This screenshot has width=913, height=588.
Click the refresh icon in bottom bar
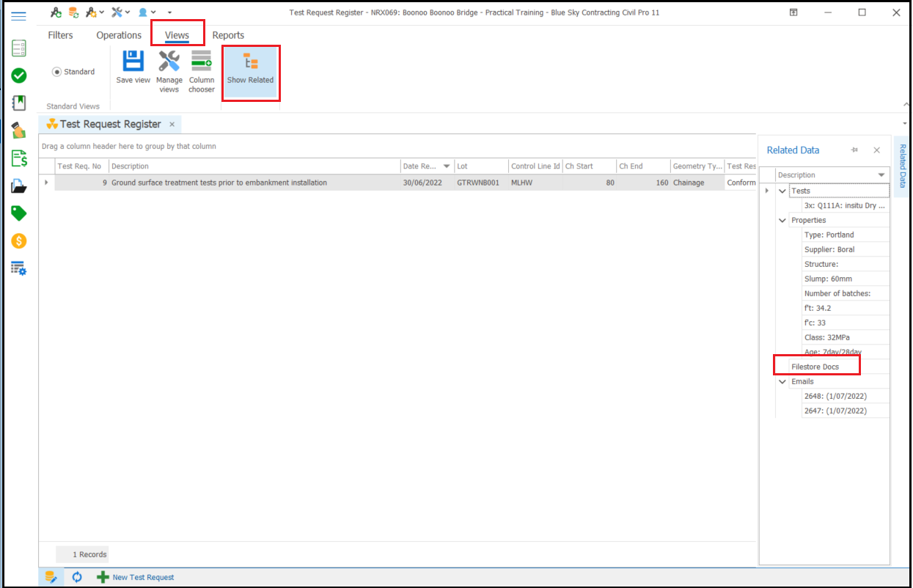pos(77,577)
